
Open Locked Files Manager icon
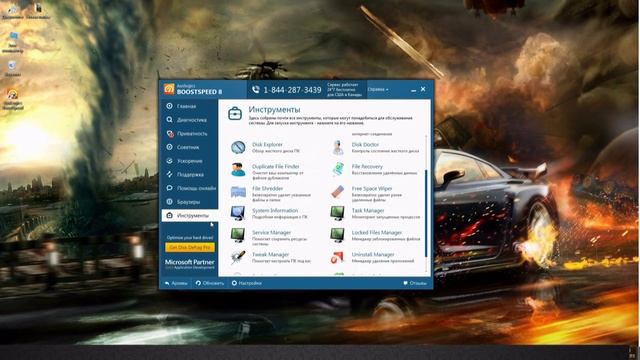[338, 235]
